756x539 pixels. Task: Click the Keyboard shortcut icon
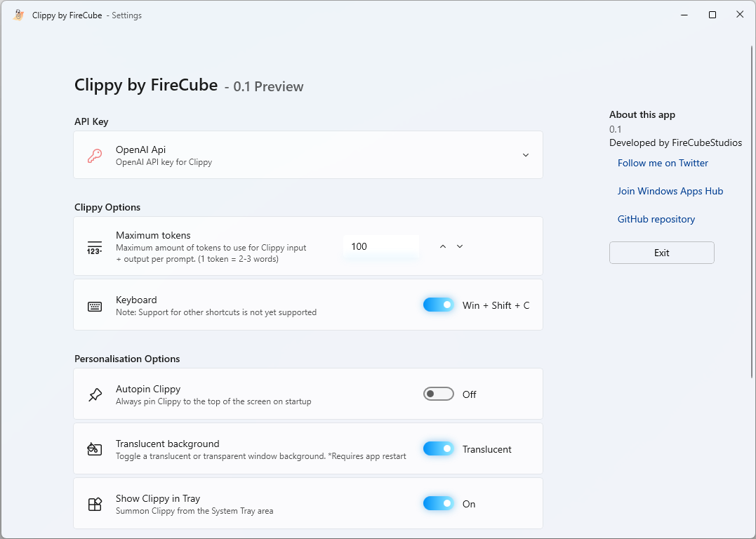click(95, 305)
